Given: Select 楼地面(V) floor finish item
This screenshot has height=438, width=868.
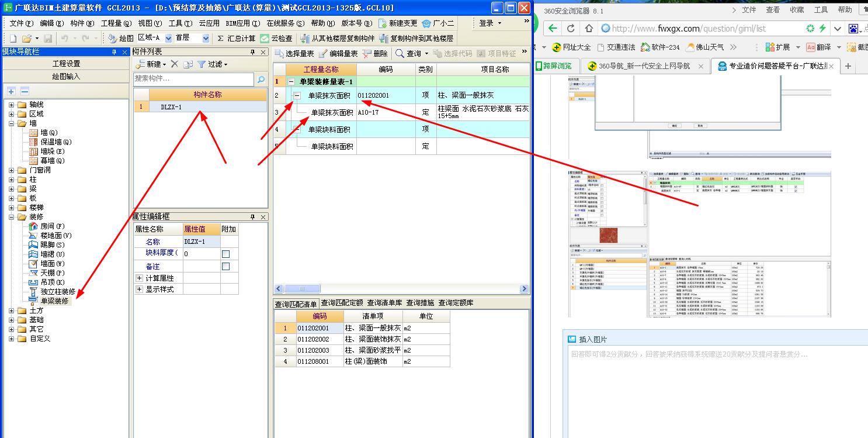Looking at the screenshot, I should point(51,236).
